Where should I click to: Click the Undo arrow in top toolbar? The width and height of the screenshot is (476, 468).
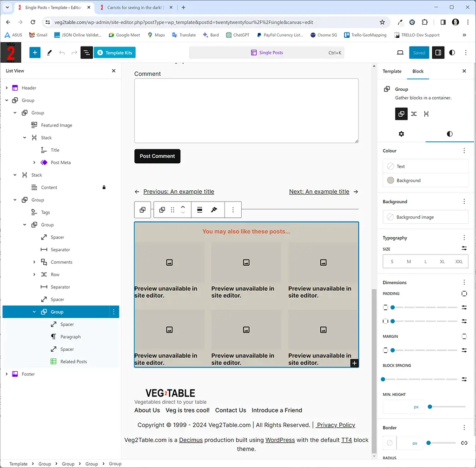click(62, 53)
